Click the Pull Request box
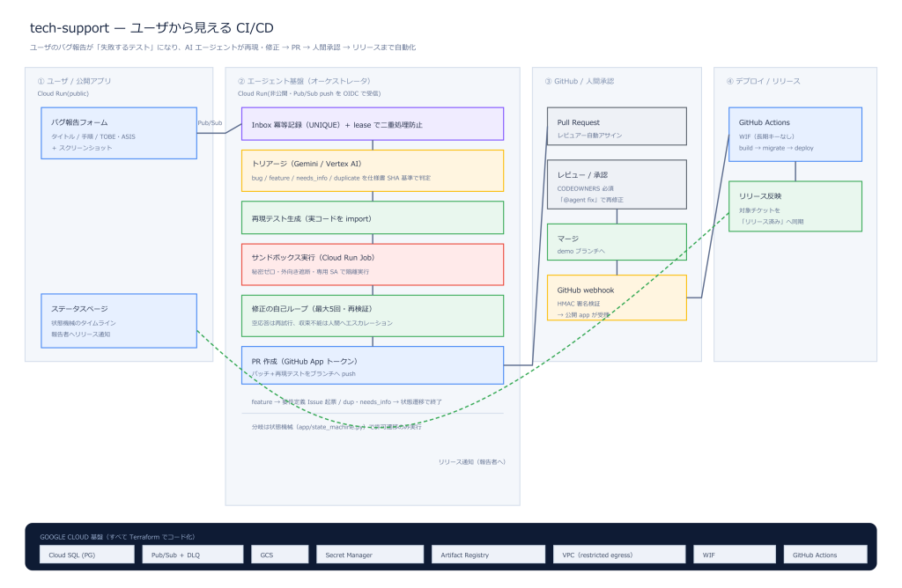 (617, 126)
